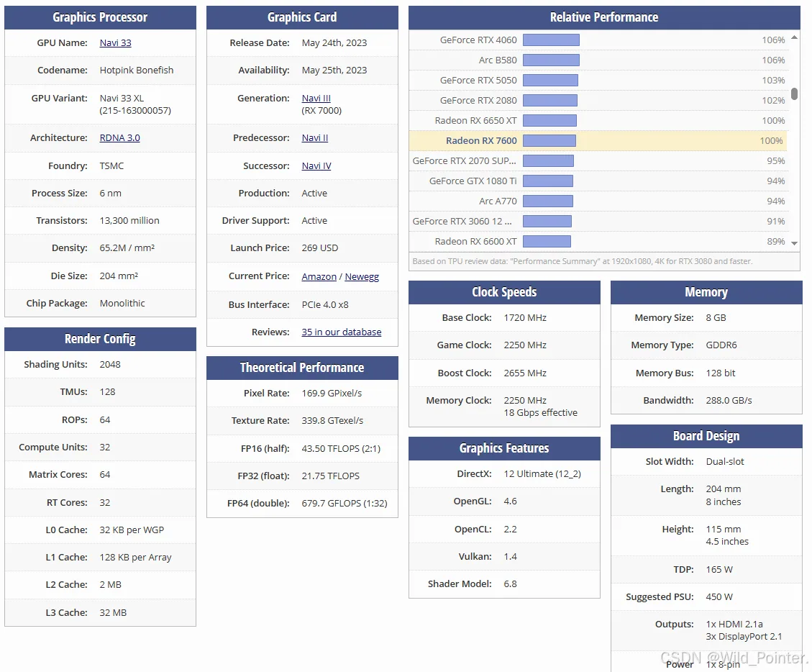Click the "PCIe 4.0 x8" bus interface value
The height and width of the screenshot is (672, 812).
tap(325, 304)
